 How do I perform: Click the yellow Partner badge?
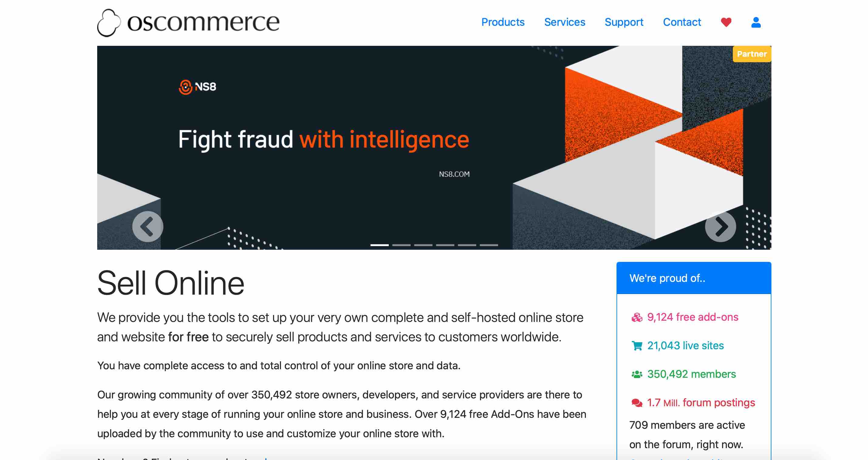tap(751, 54)
